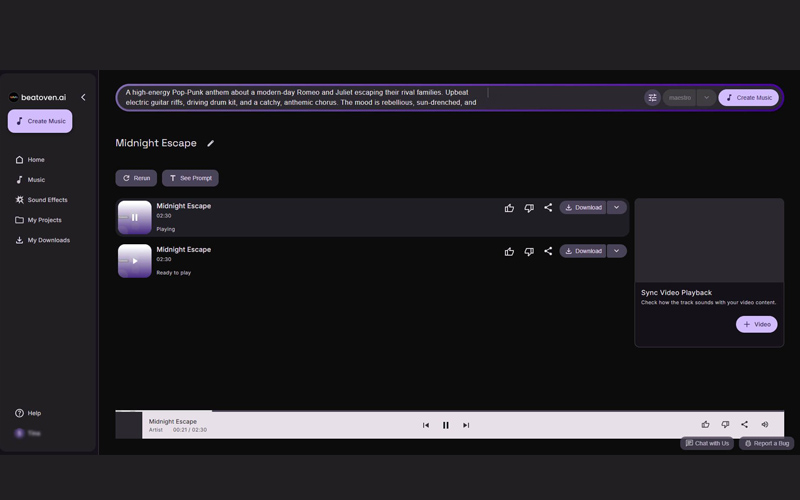This screenshot has width=800, height=500.
Task: Open My Downloads
Action: (42, 240)
